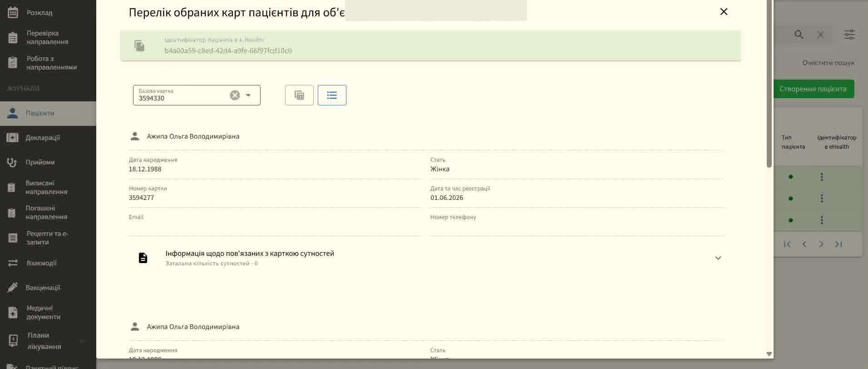Click the Плани лікування icon
Screen dimensions: 868x369
(13, 340)
